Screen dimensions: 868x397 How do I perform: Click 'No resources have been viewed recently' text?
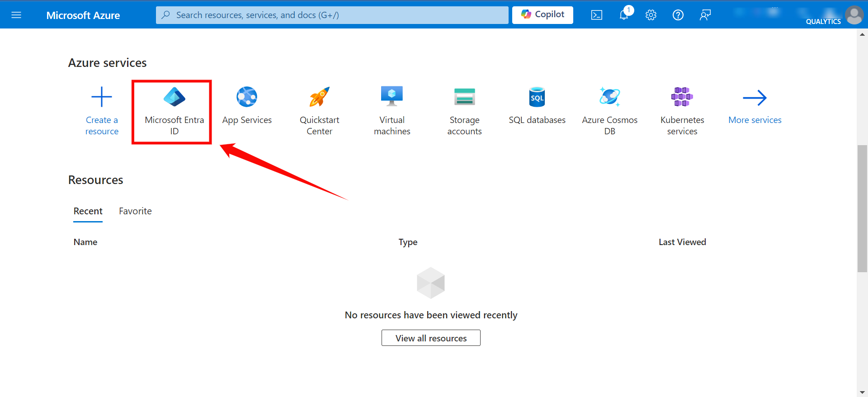click(x=431, y=315)
